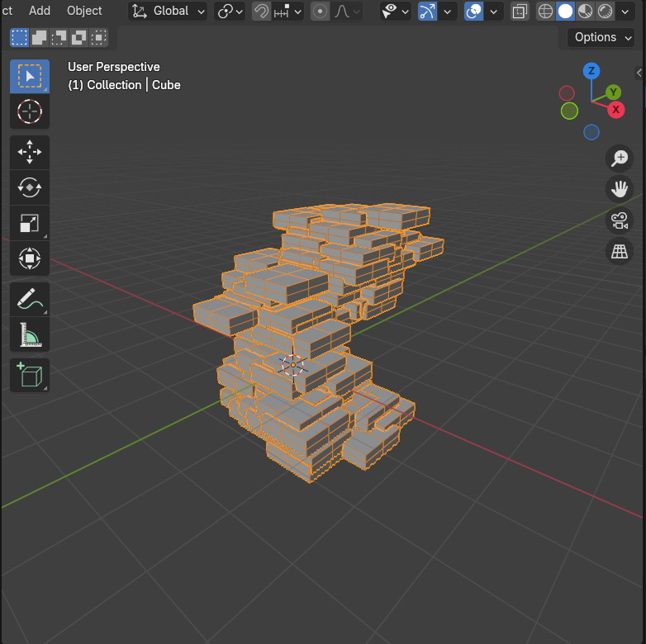Open the Add menu

pos(40,11)
